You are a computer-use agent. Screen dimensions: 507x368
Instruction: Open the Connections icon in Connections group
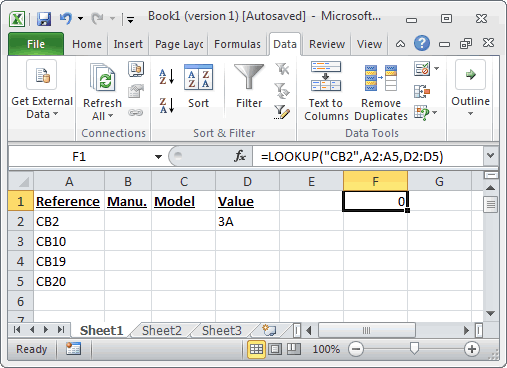tap(136, 69)
